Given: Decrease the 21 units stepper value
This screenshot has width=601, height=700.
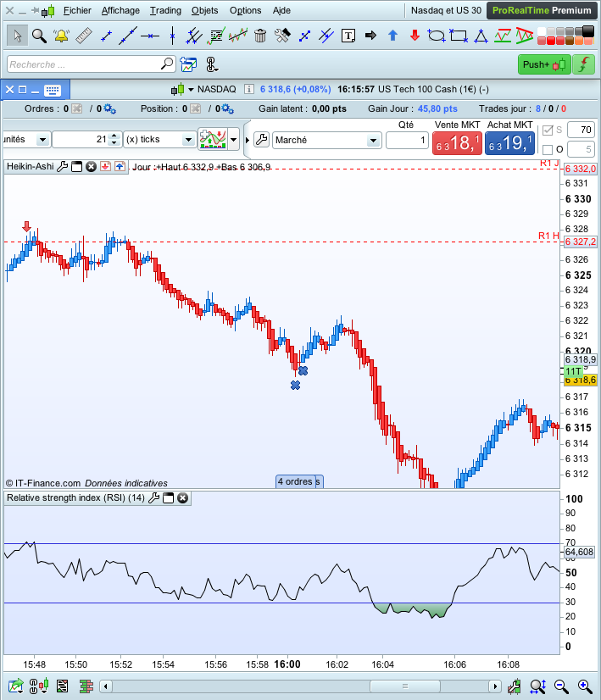Looking at the screenshot, I should 114,143.
